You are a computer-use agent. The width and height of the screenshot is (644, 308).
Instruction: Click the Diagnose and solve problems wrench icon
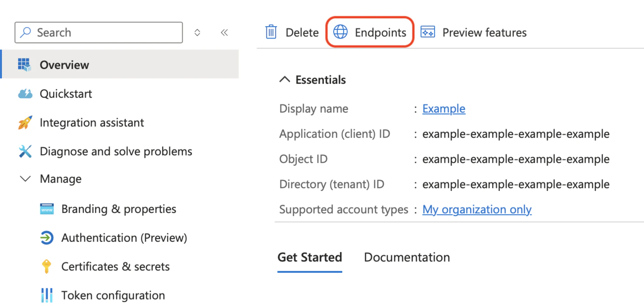click(25, 151)
